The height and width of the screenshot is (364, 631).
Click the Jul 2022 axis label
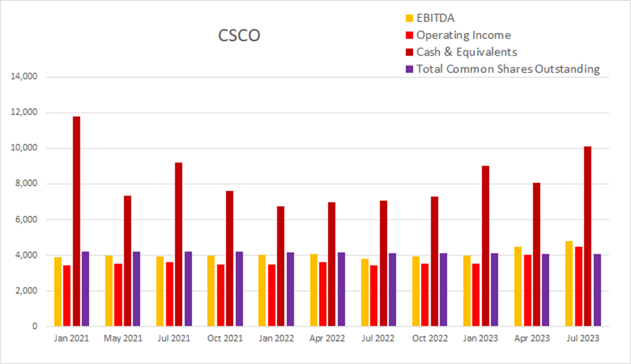tap(378, 338)
